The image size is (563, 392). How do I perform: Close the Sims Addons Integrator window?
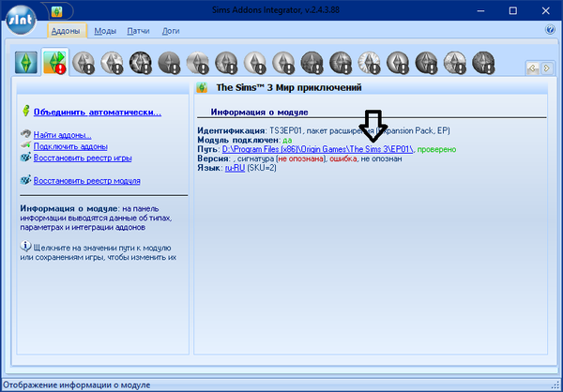click(545, 10)
